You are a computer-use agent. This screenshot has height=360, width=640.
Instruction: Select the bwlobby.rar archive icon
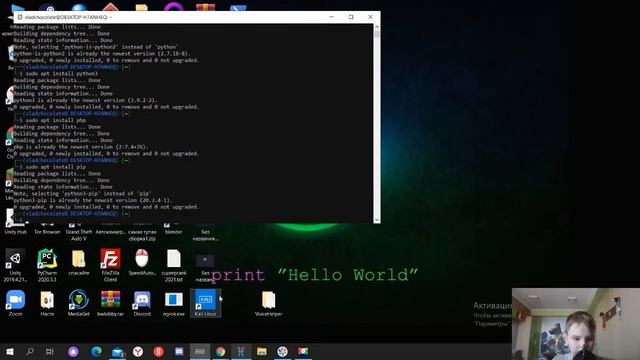[x=110, y=303]
